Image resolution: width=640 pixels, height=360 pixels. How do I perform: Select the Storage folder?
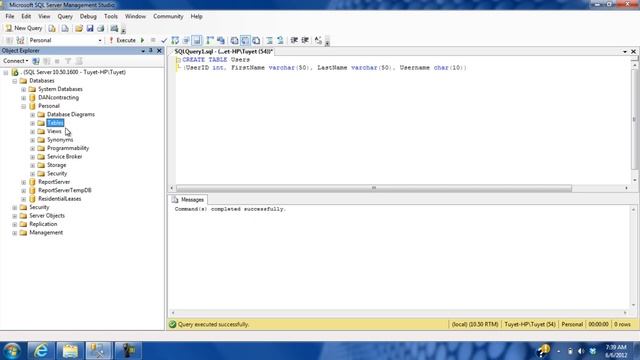click(x=56, y=165)
